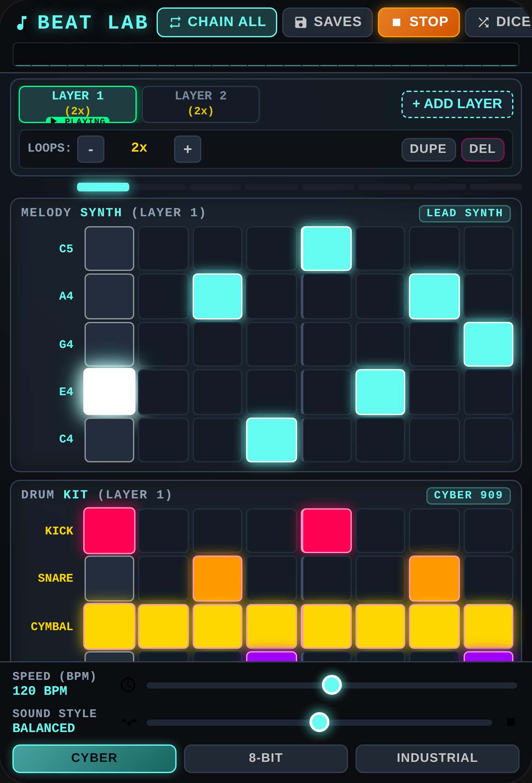Toggle C4 note on step 1
This screenshot has height=783, width=532.
coord(109,440)
